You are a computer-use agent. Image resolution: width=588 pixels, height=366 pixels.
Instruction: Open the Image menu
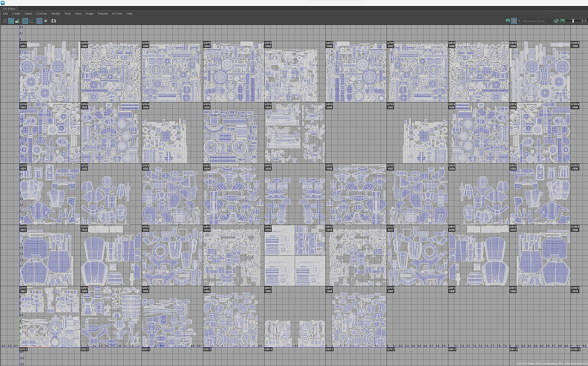[x=90, y=14]
